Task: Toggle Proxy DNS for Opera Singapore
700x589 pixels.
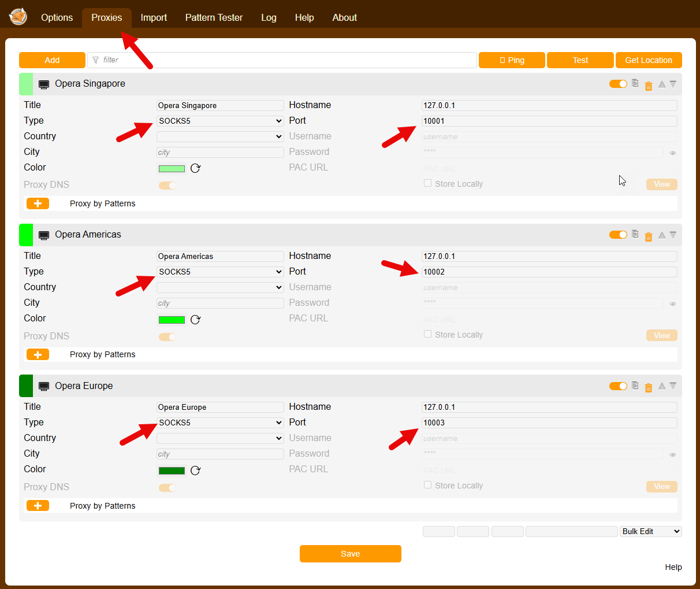Action: click(x=167, y=186)
